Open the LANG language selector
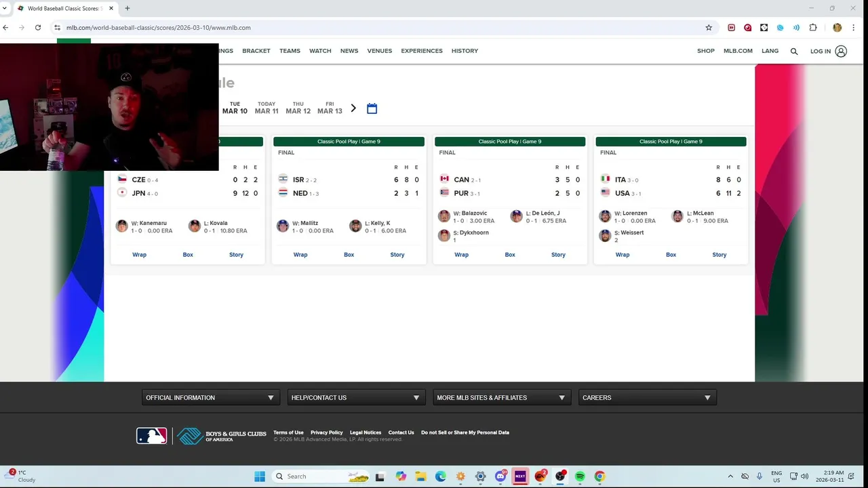 [x=770, y=51]
